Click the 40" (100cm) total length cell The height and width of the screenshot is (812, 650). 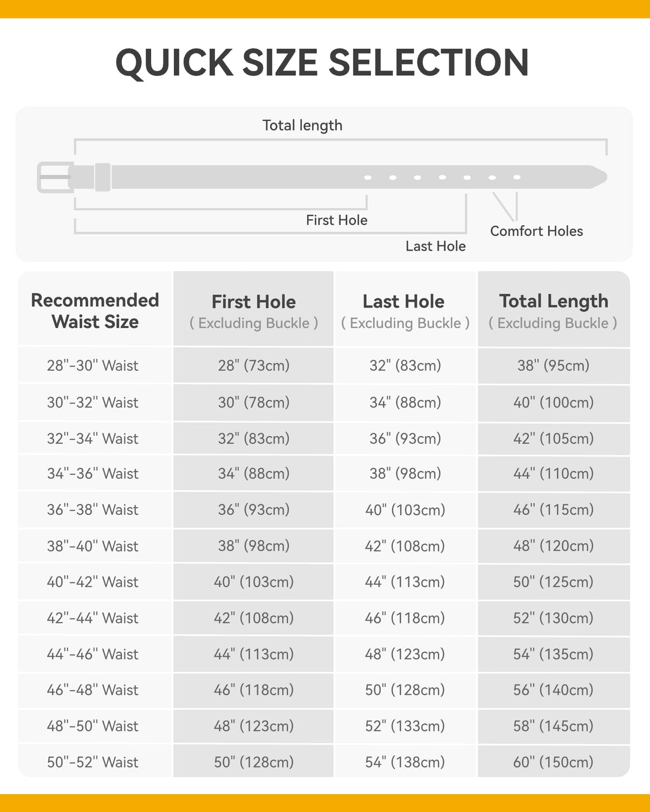click(x=553, y=402)
